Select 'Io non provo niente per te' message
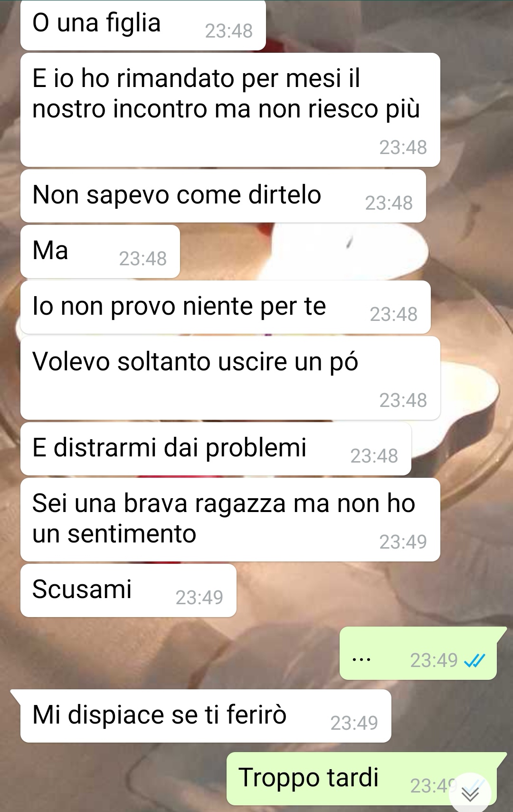 pyautogui.click(x=226, y=307)
